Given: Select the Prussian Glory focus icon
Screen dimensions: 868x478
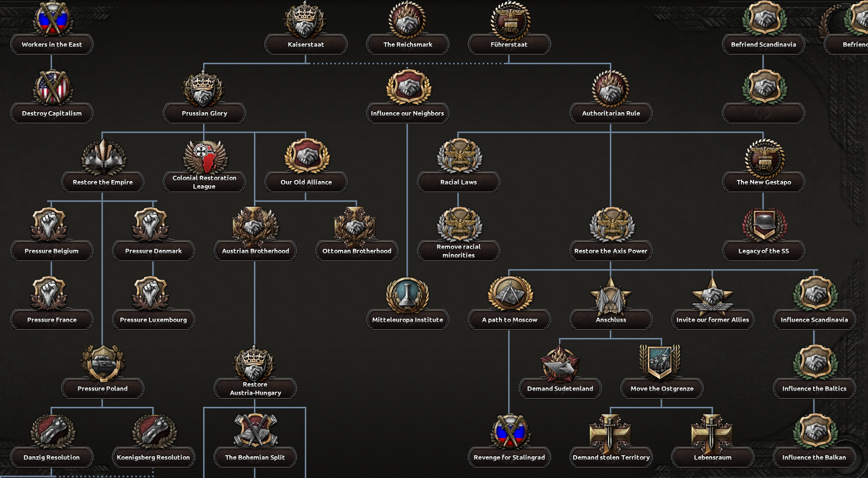Looking at the screenshot, I should 204,88.
